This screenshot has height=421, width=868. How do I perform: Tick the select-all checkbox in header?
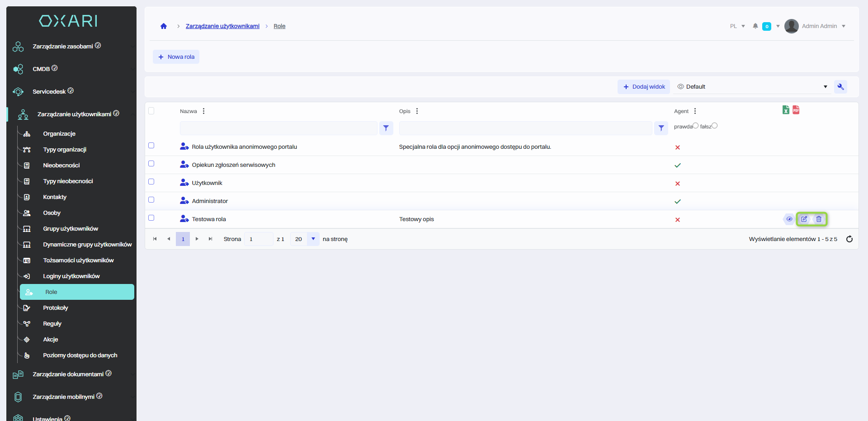151,111
